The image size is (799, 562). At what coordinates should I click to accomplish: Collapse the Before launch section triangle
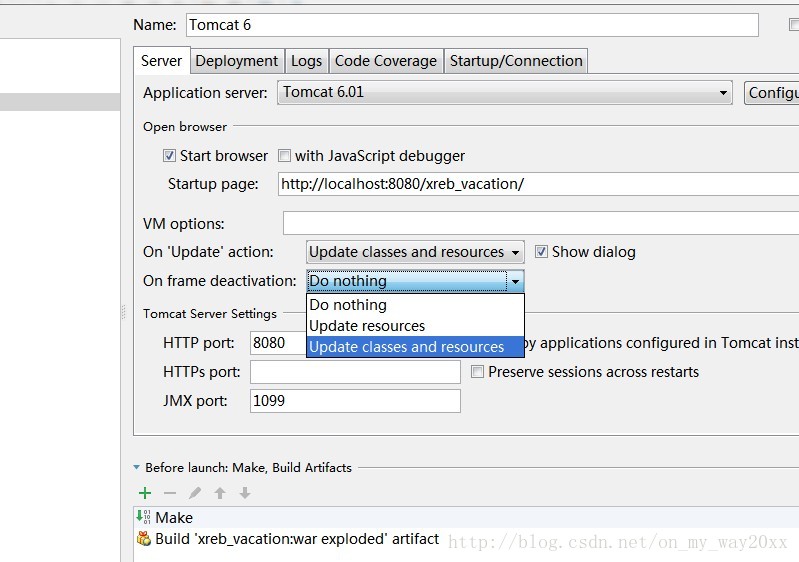(137, 467)
